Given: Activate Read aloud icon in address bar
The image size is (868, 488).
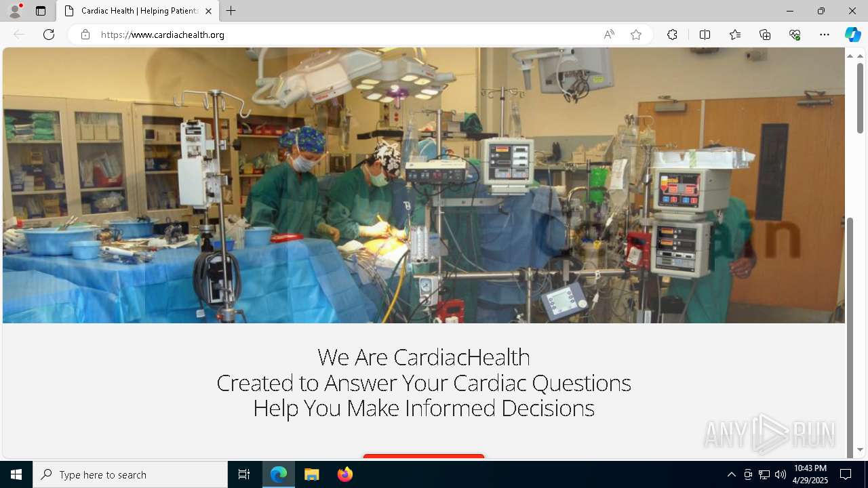Looking at the screenshot, I should pos(609,35).
